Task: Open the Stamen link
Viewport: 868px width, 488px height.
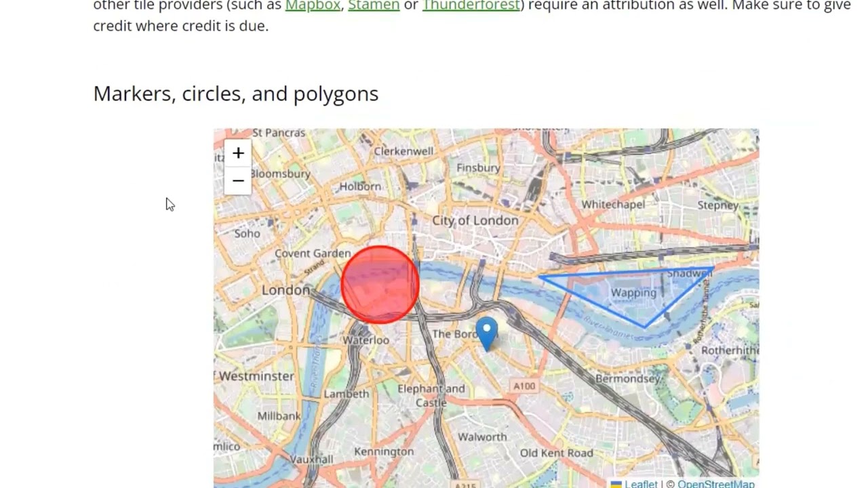Action: click(374, 5)
